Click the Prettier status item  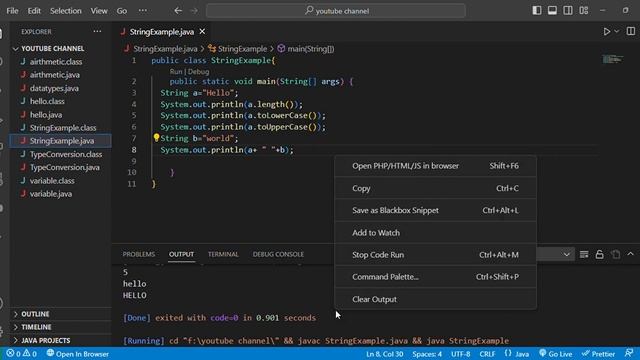point(598,354)
